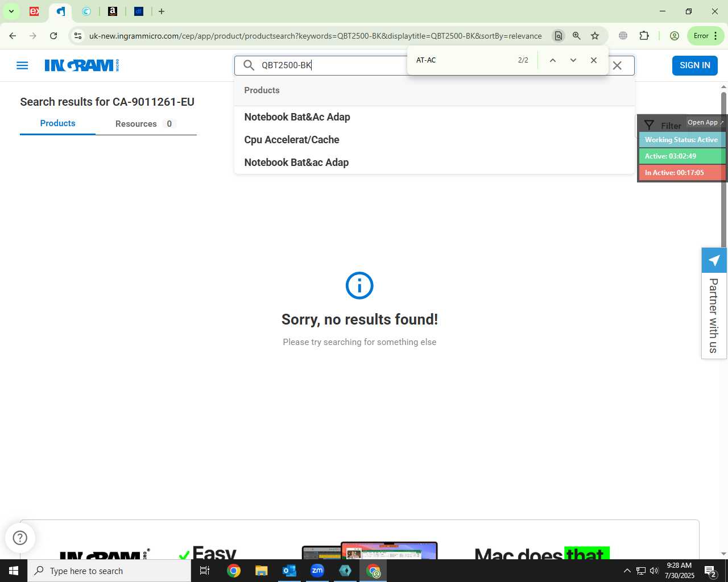Viewport: 728px width, 582px height.
Task: Click the SIGN IN button
Action: click(695, 65)
